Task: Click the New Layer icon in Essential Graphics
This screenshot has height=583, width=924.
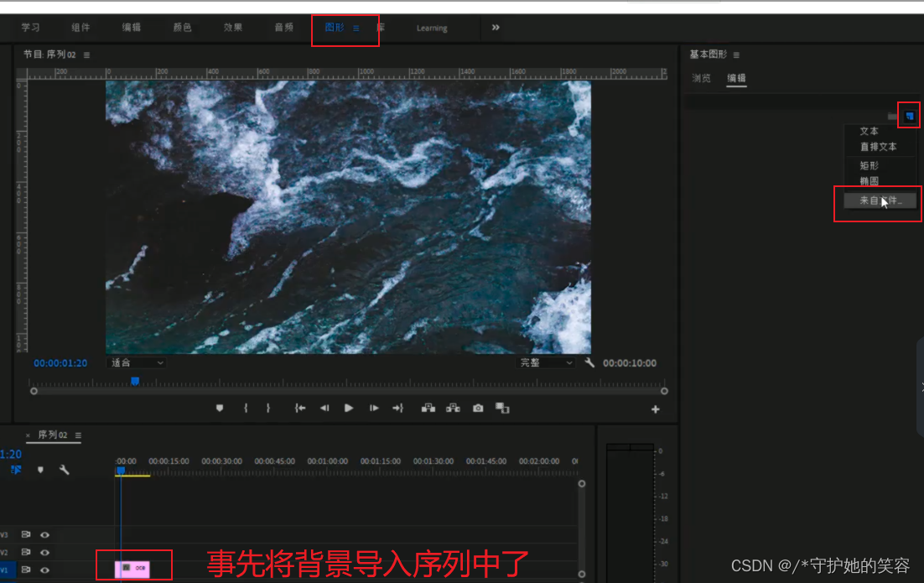Action: point(909,116)
